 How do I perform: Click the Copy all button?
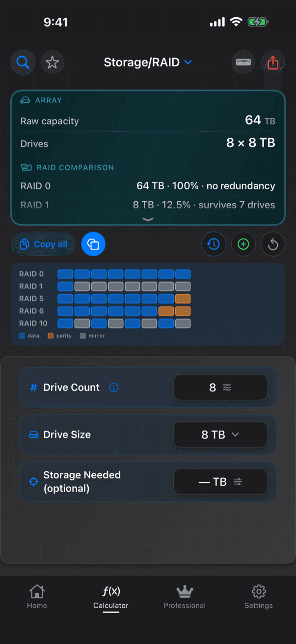[x=43, y=244]
